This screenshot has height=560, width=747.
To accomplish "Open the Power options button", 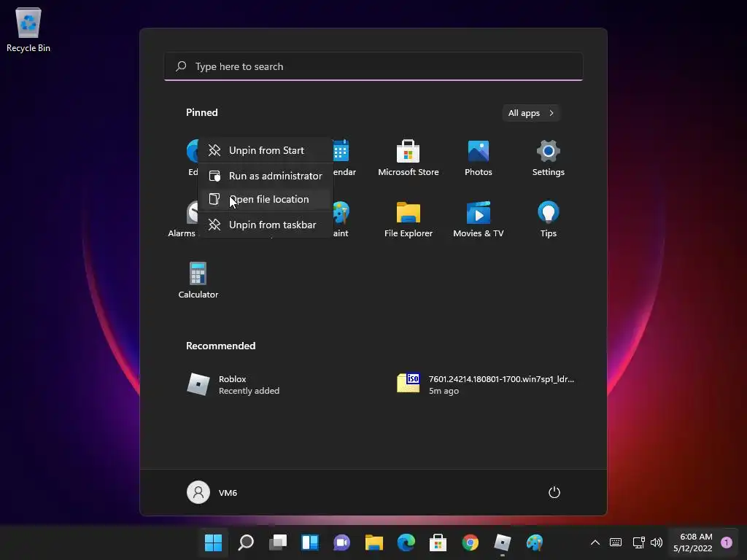I will [x=554, y=492].
